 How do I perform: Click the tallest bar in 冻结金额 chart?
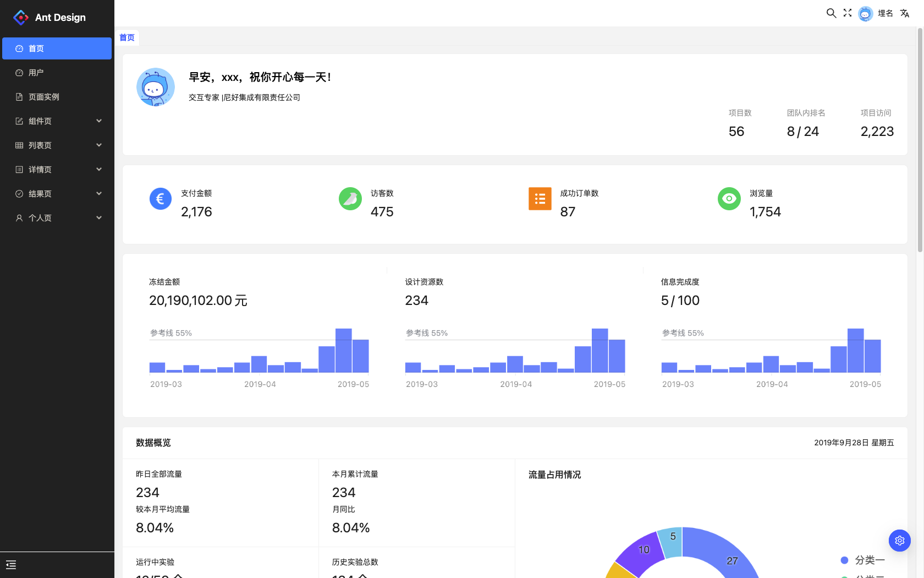344,351
